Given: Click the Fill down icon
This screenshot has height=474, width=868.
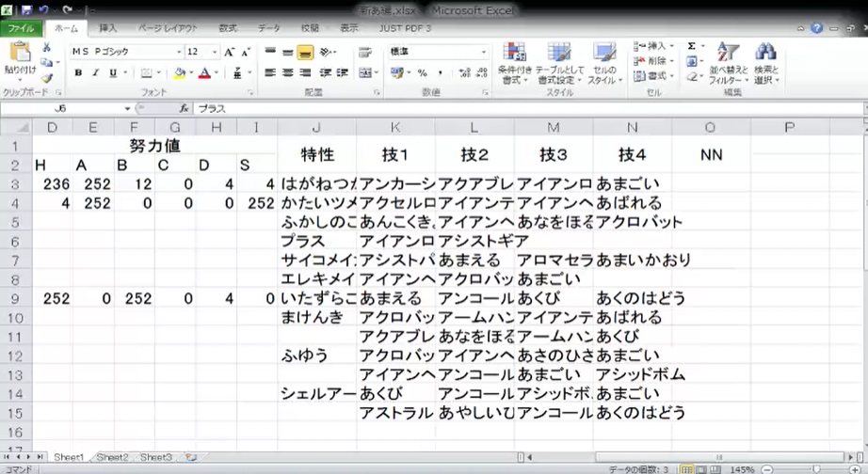Looking at the screenshot, I should tap(691, 61).
